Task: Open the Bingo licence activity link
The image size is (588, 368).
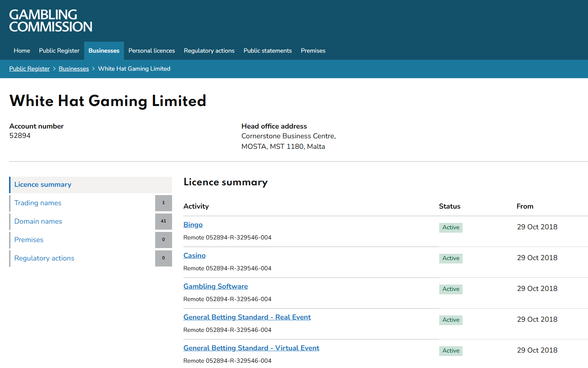Action: (x=193, y=225)
